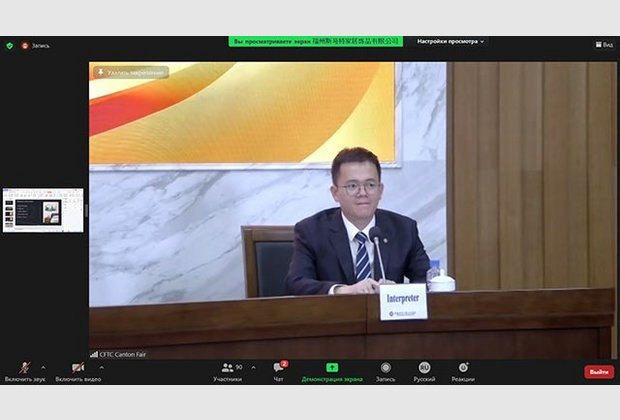Image resolution: width=620 pixels, height=420 pixels.
Task: Unmute the microphone (Включить звук)
Action: coord(24,371)
